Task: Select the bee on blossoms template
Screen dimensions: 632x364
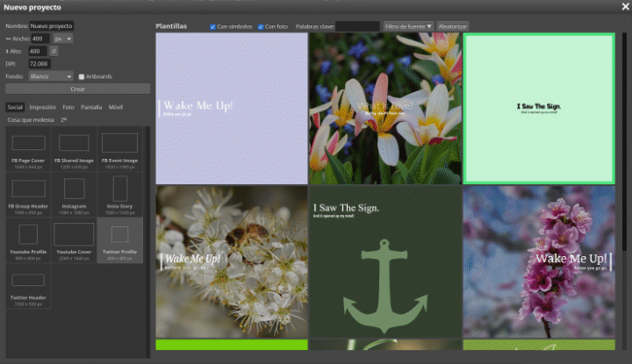Action: click(232, 261)
